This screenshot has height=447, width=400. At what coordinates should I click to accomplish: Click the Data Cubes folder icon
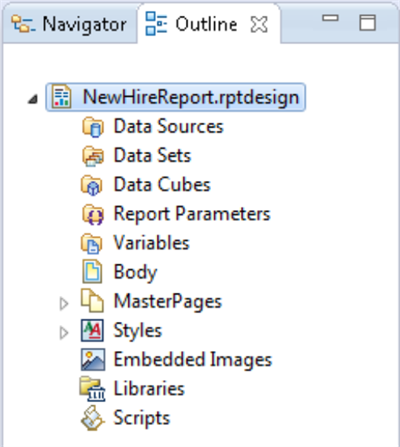click(92, 185)
